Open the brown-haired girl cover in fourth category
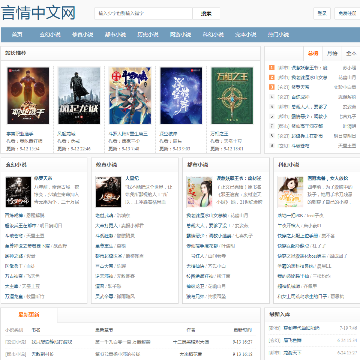360x360 pixels. click(x=290, y=192)
